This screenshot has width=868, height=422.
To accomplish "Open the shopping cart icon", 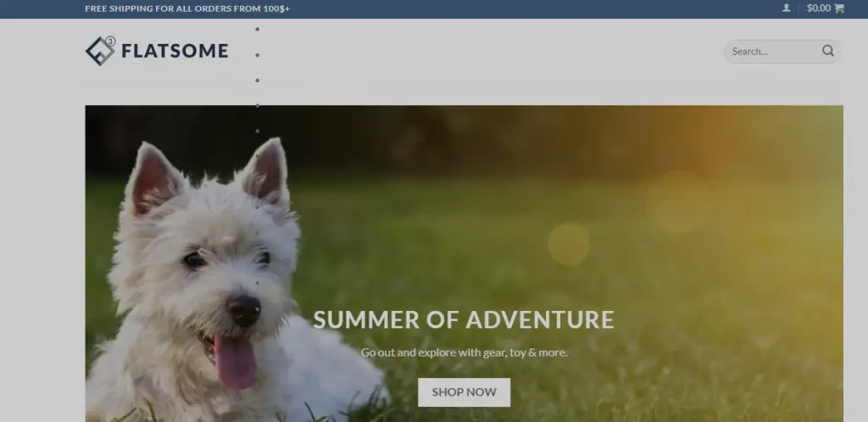I will 839,8.
